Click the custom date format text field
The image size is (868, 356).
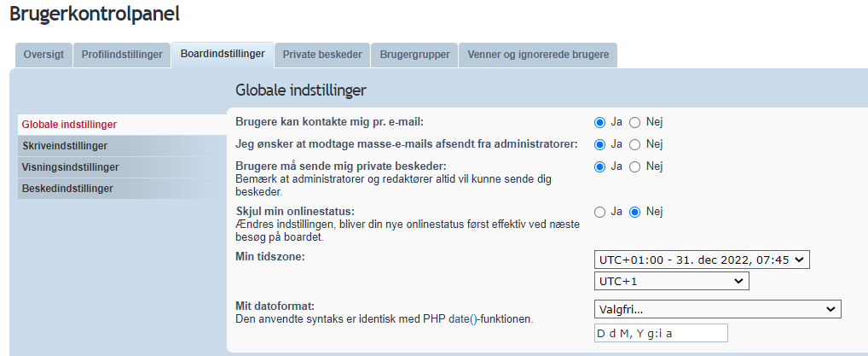tap(661, 333)
